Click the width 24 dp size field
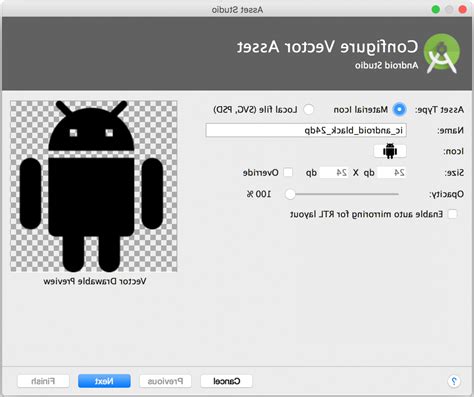The image size is (474, 397). [392, 173]
